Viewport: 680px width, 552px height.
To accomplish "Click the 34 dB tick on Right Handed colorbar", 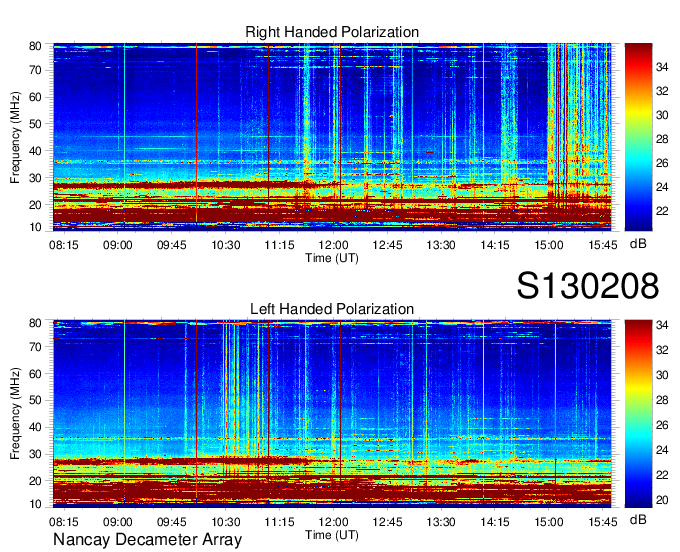I will [x=662, y=67].
